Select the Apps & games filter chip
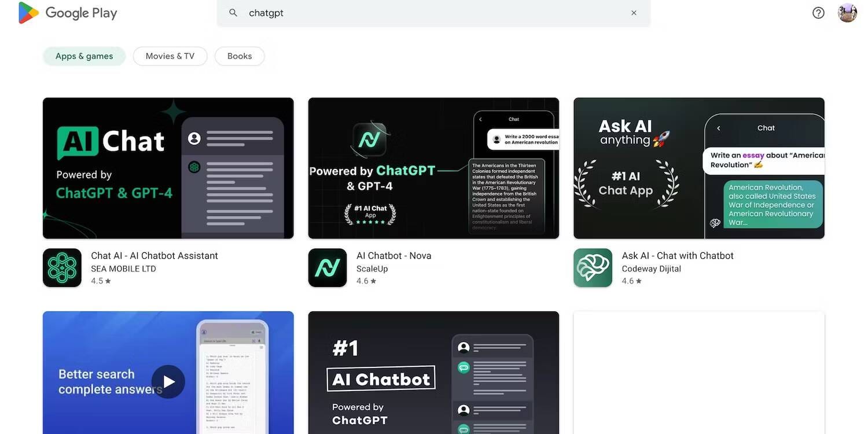Viewport: 868px width, 434px height. coord(84,56)
